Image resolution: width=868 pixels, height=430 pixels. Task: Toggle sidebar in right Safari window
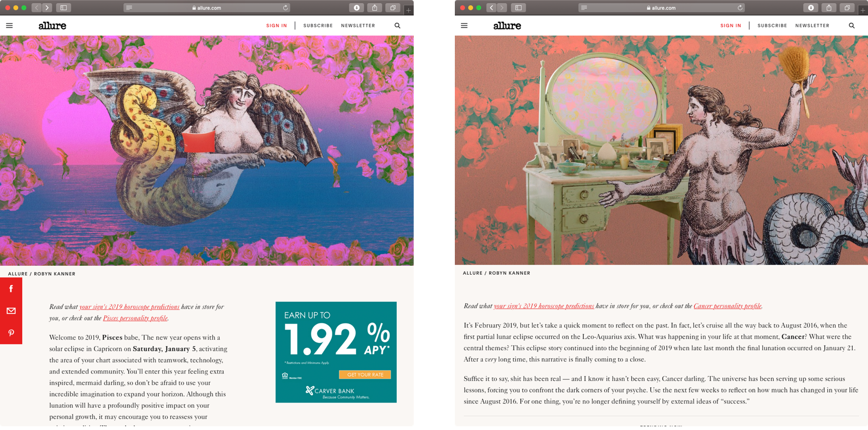pos(518,8)
